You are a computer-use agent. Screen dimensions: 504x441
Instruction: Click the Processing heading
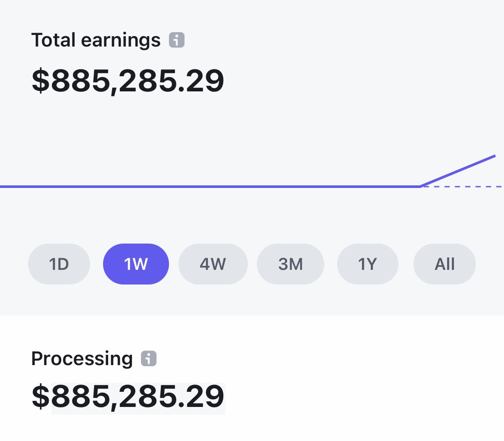[82, 359]
